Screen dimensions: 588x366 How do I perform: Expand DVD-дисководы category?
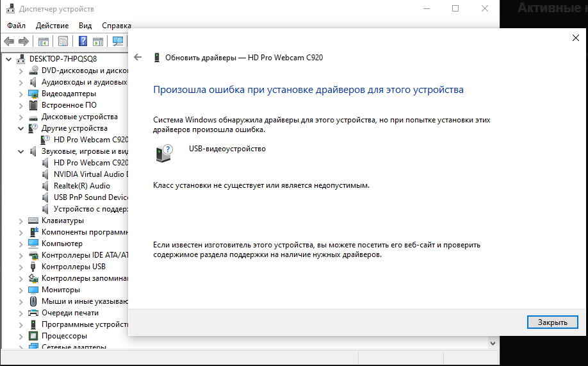21,71
